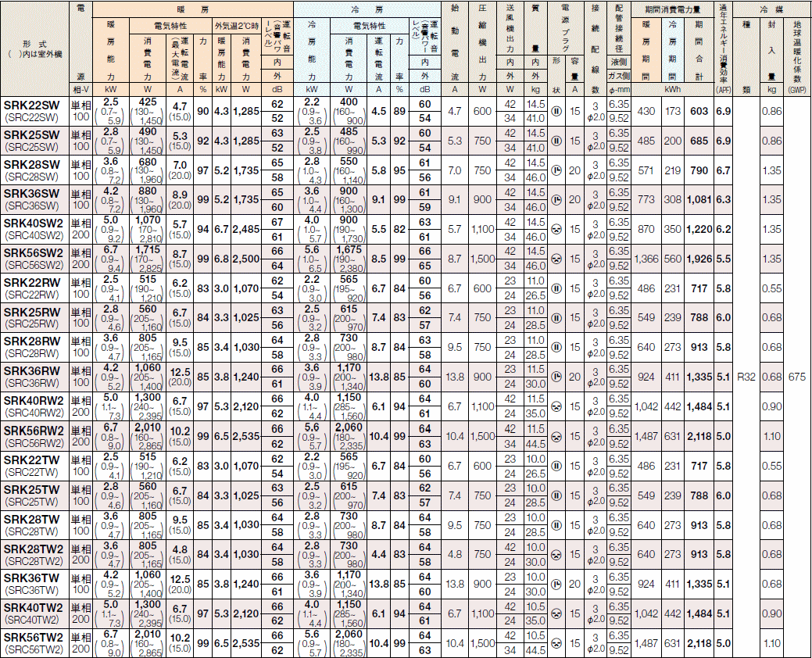This screenshot has width=812, height=658.
Task: Choose the plug shape icon for SRK36TW
Action: [x=556, y=584]
